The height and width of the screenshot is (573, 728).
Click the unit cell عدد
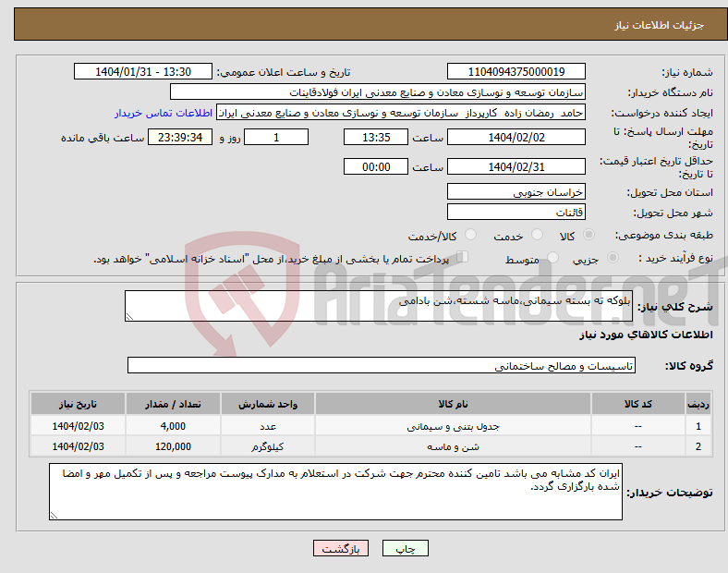[x=268, y=426]
